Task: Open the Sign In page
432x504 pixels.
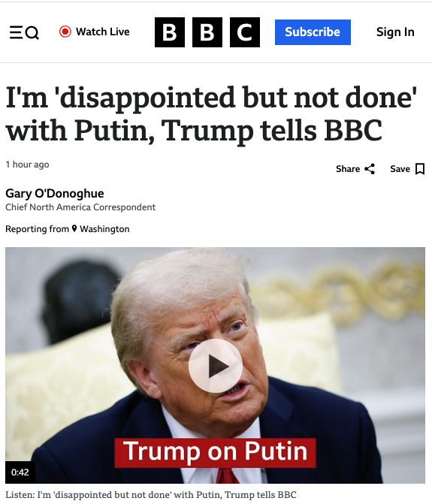Action: [395, 32]
